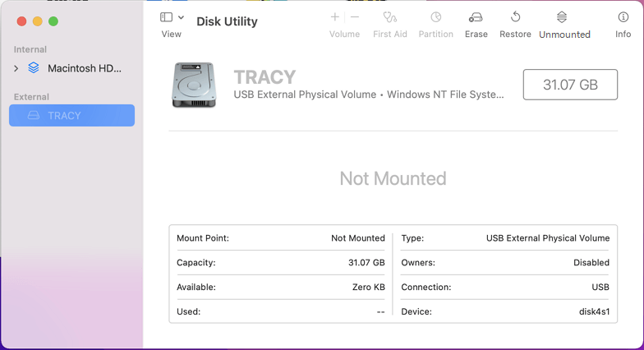Click the Partition pie chart icon
This screenshot has width=644, height=350.
435,17
